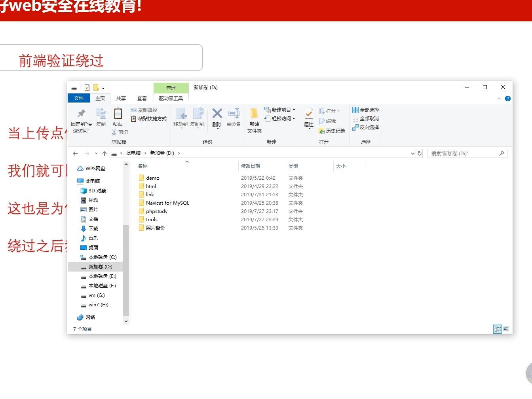Click 此电脑 in the address breadcrumb
The width and height of the screenshot is (532, 399).
[x=133, y=153]
